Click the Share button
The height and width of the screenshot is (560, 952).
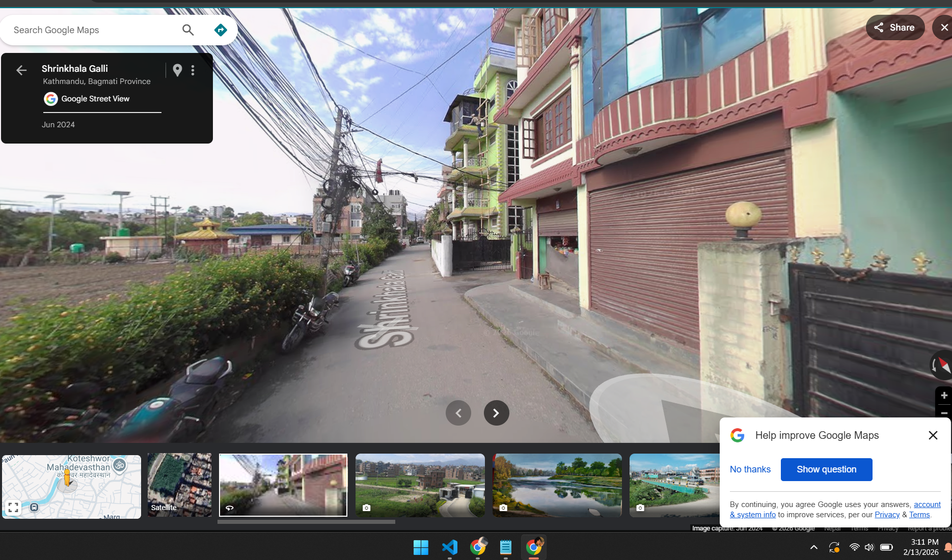click(894, 27)
